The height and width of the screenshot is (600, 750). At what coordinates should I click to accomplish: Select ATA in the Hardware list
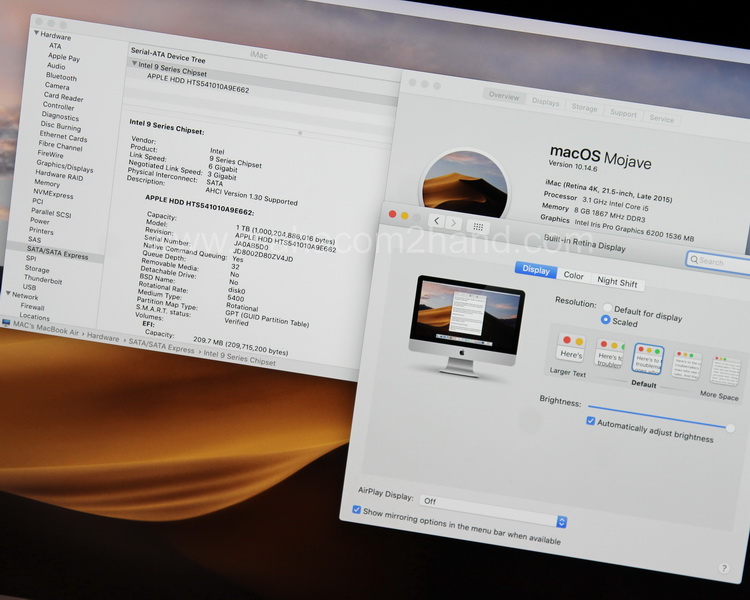pos(55,46)
